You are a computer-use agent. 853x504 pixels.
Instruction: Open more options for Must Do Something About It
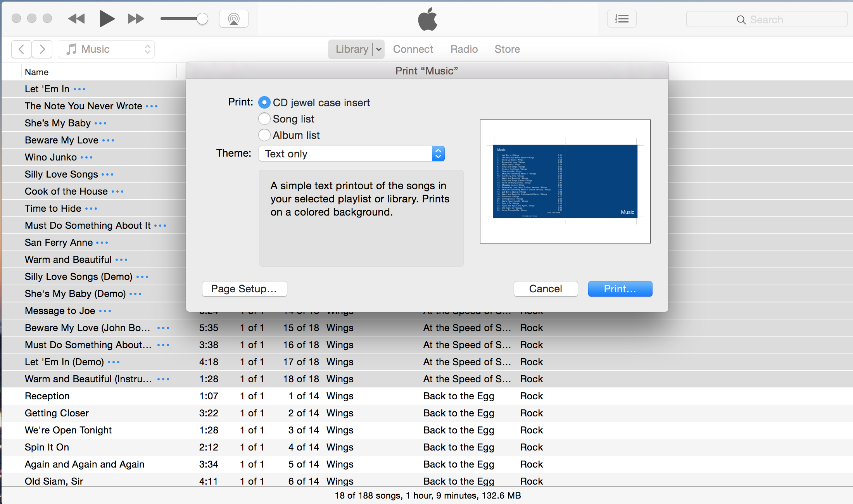coord(160,226)
